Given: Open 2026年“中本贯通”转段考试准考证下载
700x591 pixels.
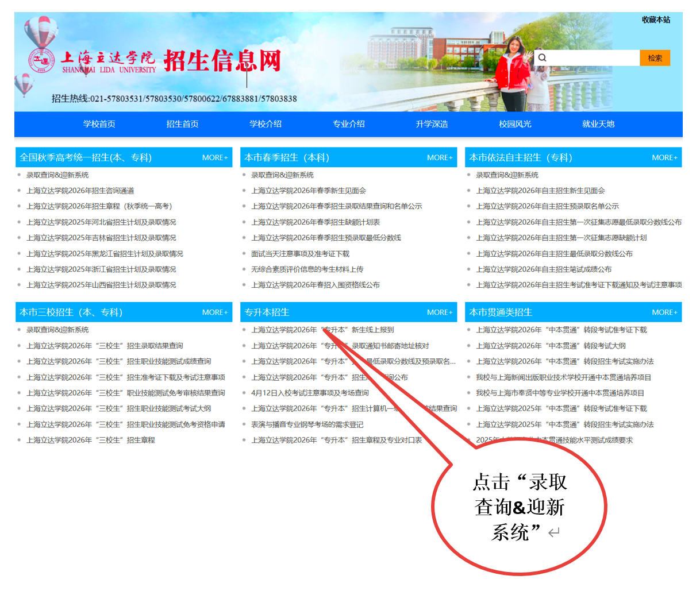Looking at the screenshot, I should click(x=561, y=330).
